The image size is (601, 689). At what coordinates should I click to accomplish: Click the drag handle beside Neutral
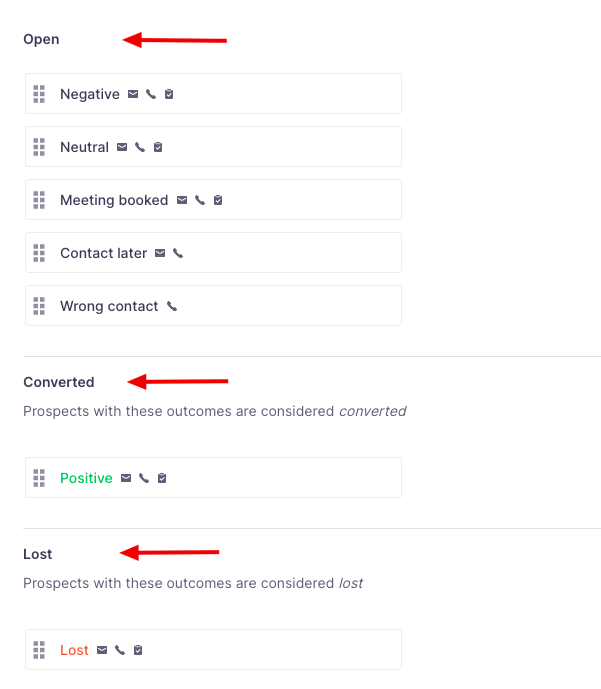click(39, 147)
